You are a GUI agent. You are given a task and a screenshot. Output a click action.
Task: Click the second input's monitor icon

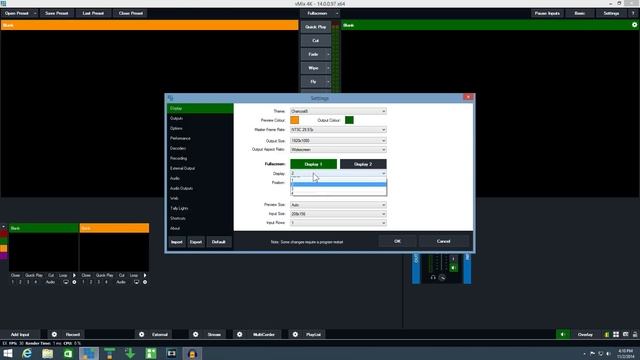pyautogui.click(x=136, y=282)
